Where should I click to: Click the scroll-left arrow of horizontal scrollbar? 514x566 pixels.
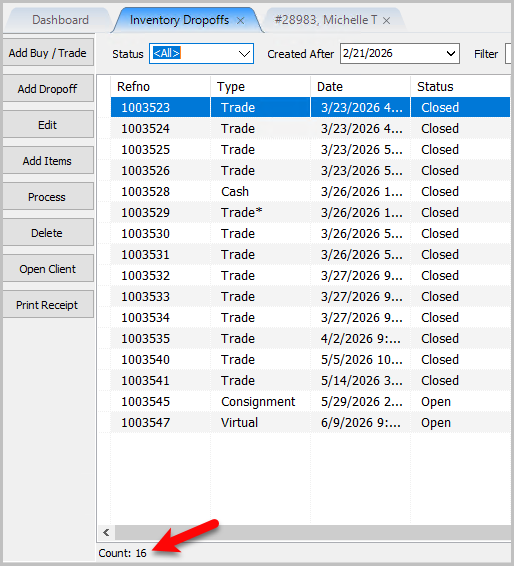click(106, 532)
